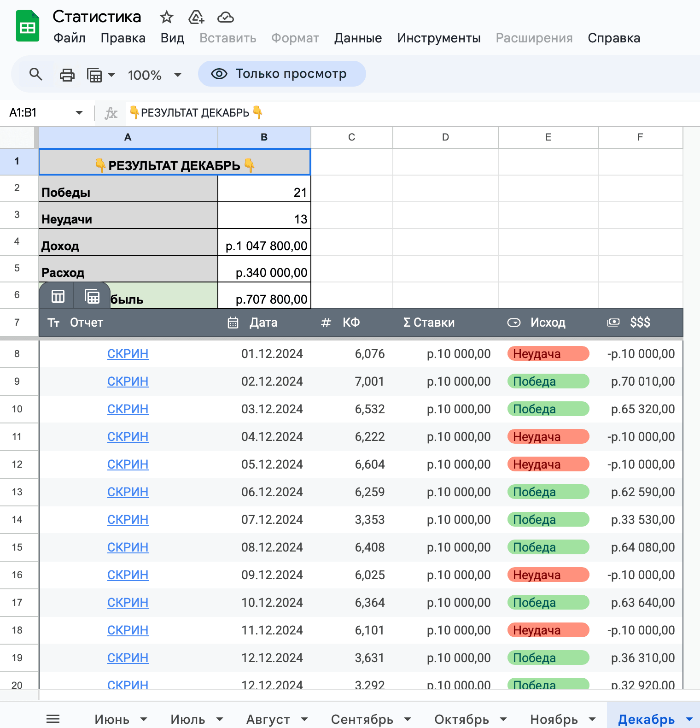Click the date 06.12.2024
Image resolution: width=700 pixels, height=728 pixels.
[x=272, y=492]
